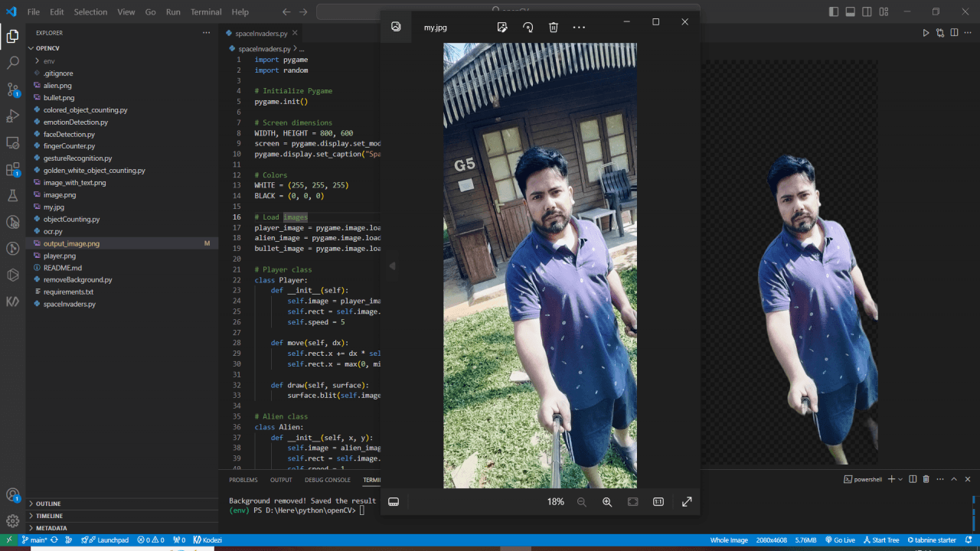
Task: Maximize the terminal panel size
Action: 954,479
